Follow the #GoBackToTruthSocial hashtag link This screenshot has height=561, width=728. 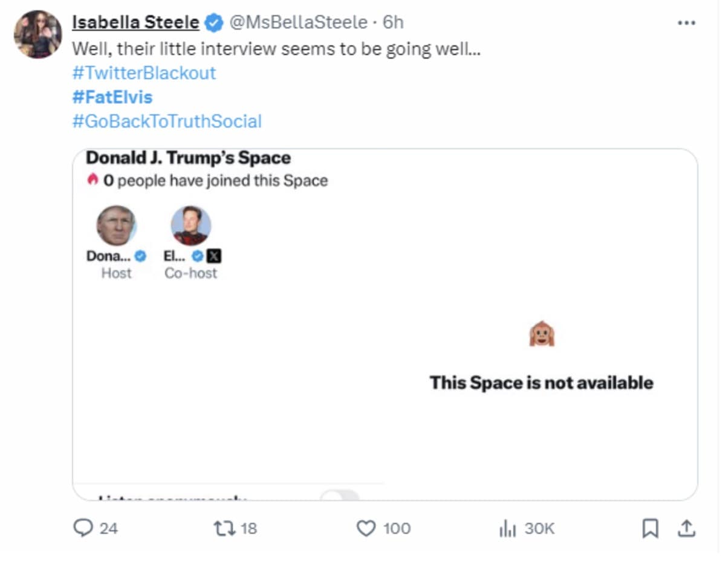click(x=167, y=122)
